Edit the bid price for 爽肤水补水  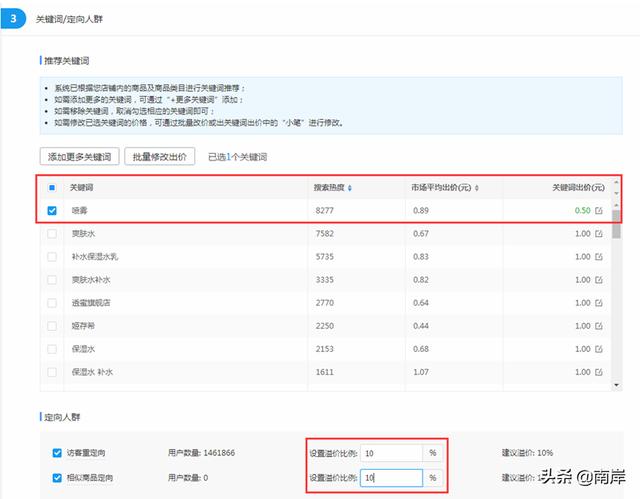598,280
